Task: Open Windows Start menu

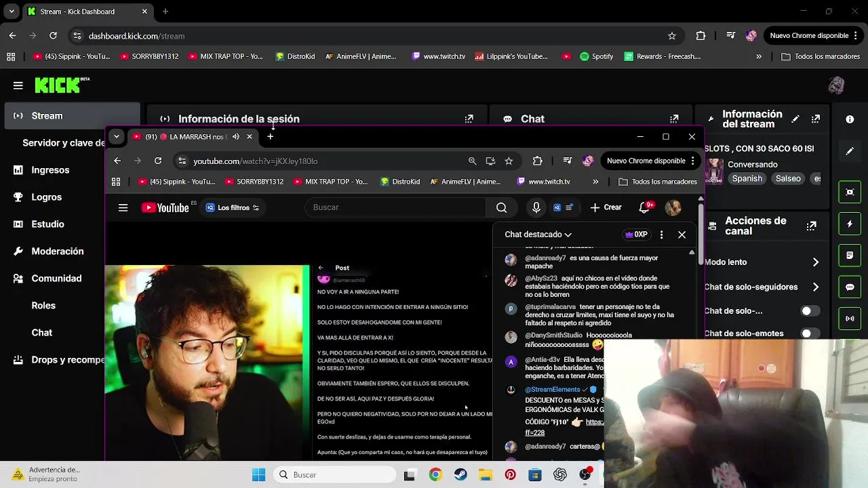Action: pos(258,475)
